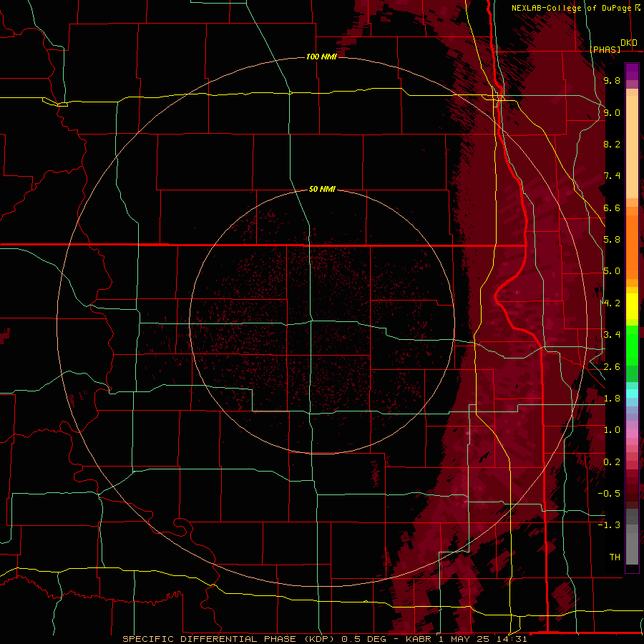Pick the light peach band on the scale
This screenshot has height=644, width=644.
tap(632, 148)
